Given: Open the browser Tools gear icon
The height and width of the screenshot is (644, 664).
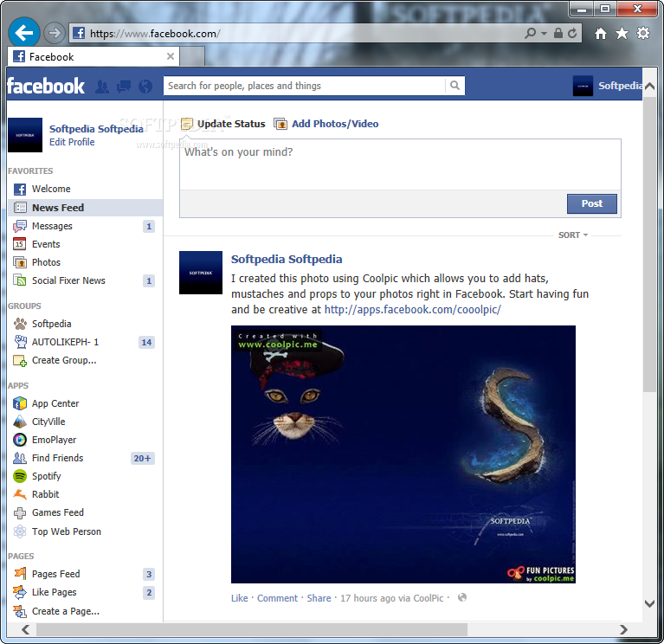Looking at the screenshot, I should tap(643, 33).
